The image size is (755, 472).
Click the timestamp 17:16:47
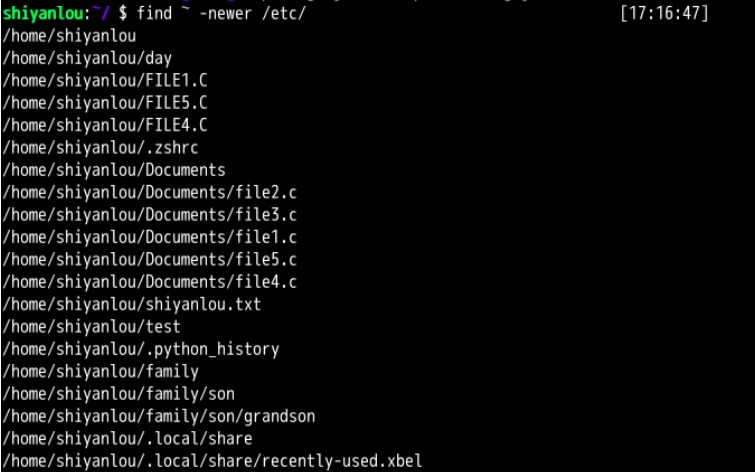click(x=663, y=13)
